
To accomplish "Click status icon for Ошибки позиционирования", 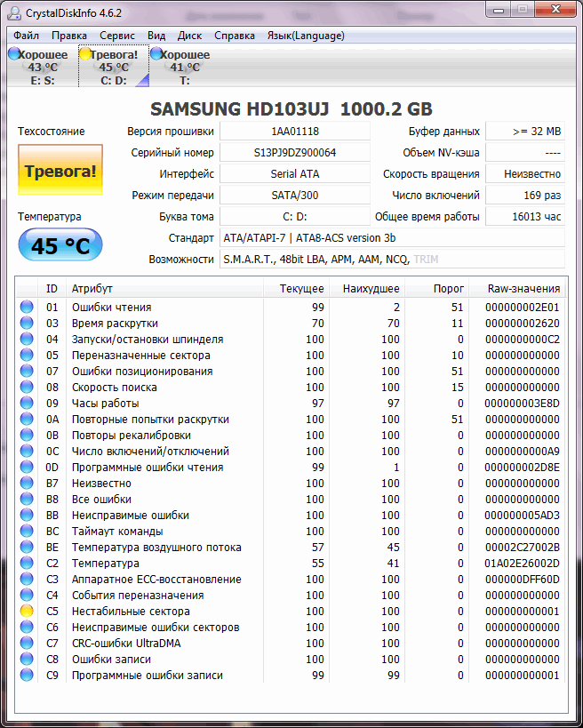I will (x=27, y=371).
